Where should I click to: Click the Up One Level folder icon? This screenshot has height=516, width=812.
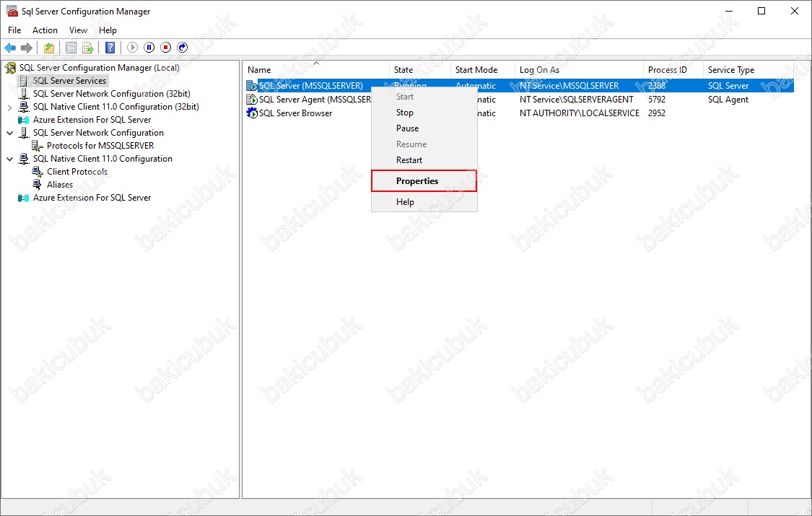point(48,48)
